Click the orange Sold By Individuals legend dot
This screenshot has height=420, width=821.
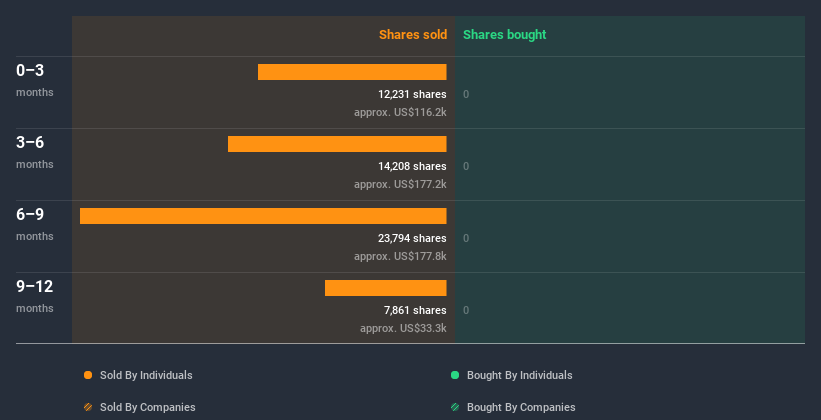pos(88,375)
